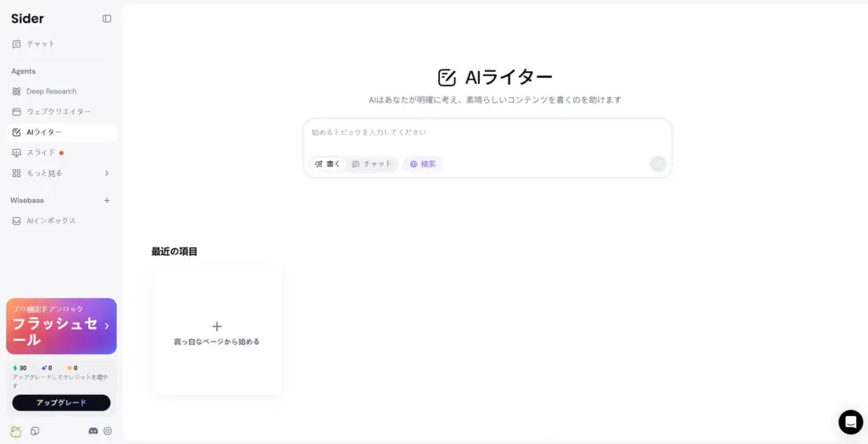Click the アップグレード button
The image size is (868, 444).
pyautogui.click(x=61, y=402)
